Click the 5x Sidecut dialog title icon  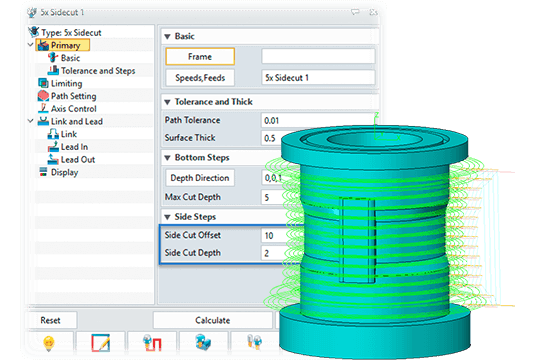(32, 13)
